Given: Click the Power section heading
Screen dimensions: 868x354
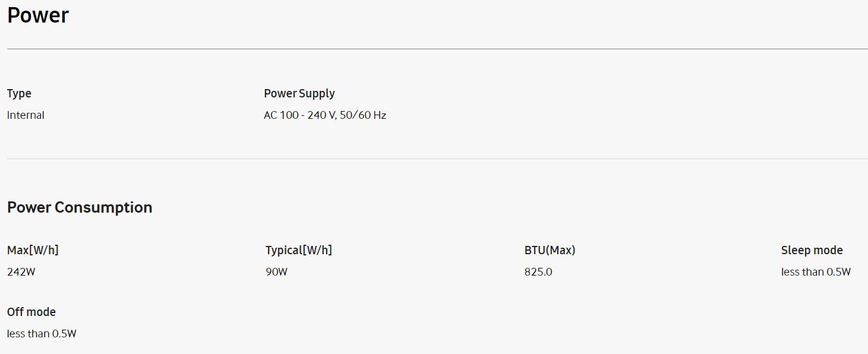Looking at the screenshot, I should tap(38, 15).
